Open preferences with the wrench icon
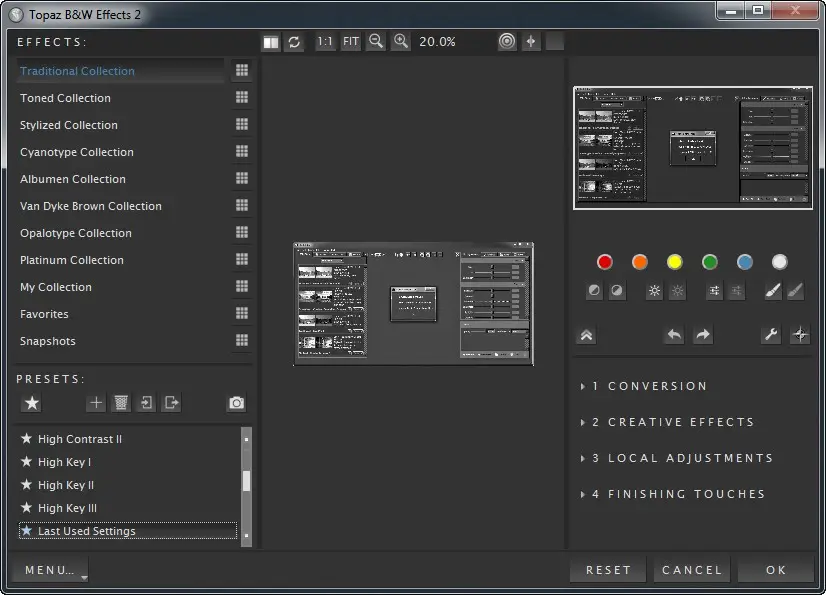826x595 pixels. (x=771, y=335)
